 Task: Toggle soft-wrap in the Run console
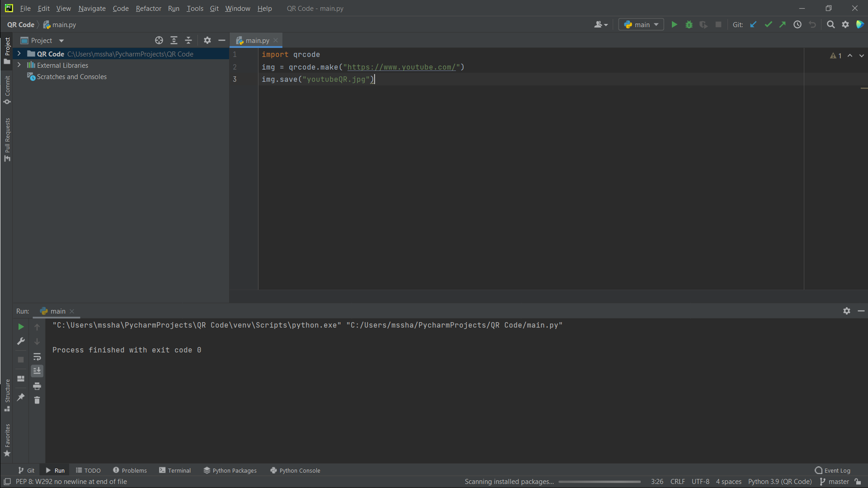tap(37, 357)
